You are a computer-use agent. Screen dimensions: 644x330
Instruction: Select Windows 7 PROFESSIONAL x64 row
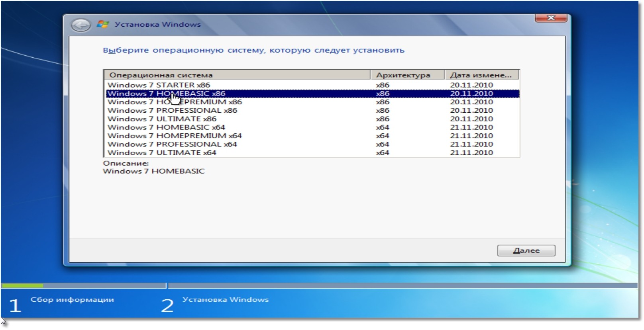312,144
